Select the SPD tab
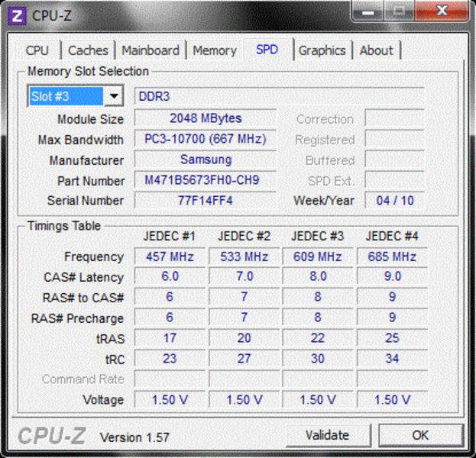Screen dimensions: 476x458 coord(267,49)
